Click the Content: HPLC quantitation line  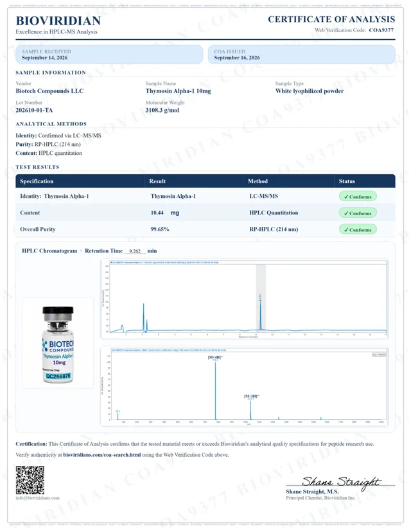tap(49, 153)
